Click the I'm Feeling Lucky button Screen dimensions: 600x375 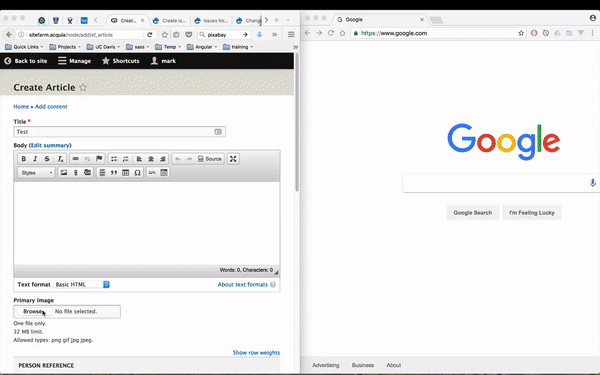532,213
